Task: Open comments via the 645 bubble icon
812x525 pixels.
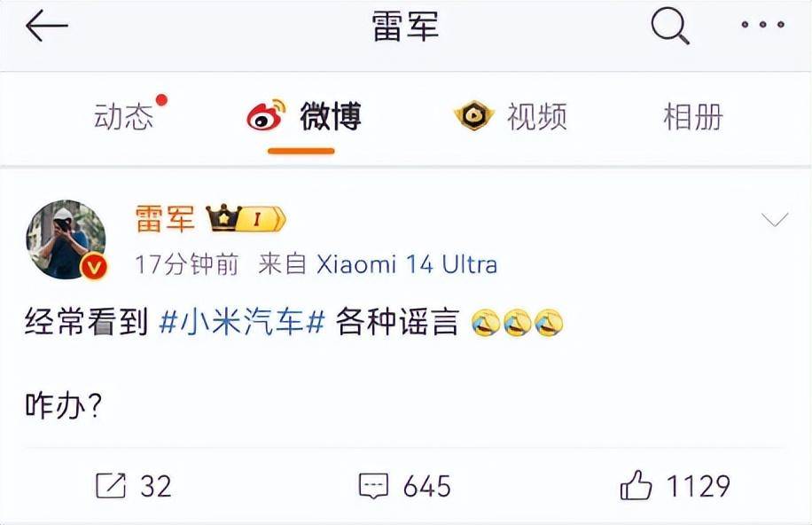Action: (x=373, y=486)
